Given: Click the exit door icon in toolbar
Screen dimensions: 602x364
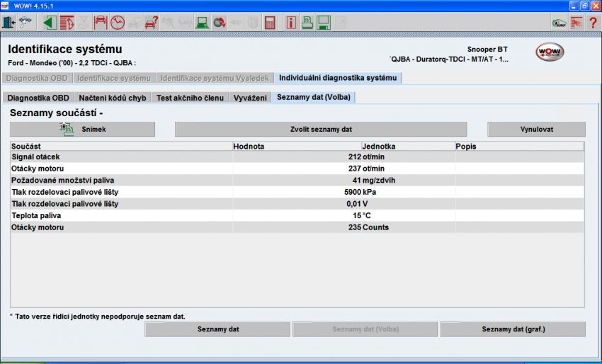Looking at the screenshot, I should 8,23.
